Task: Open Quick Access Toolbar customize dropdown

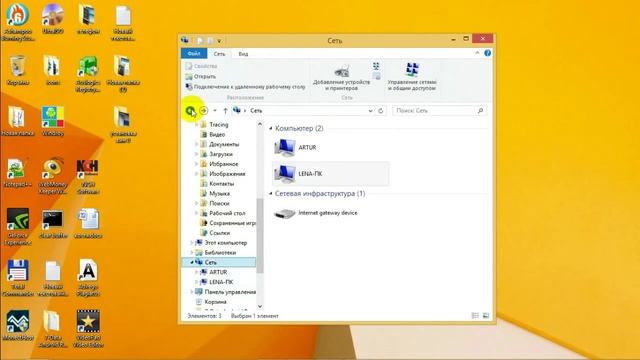Action: click(x=219, y=41)
